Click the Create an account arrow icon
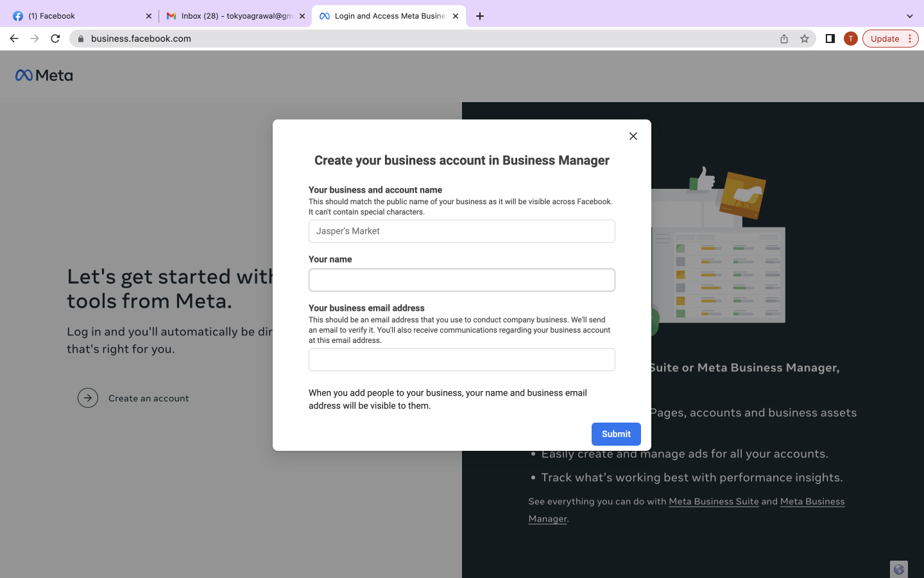 pos(88,398)
